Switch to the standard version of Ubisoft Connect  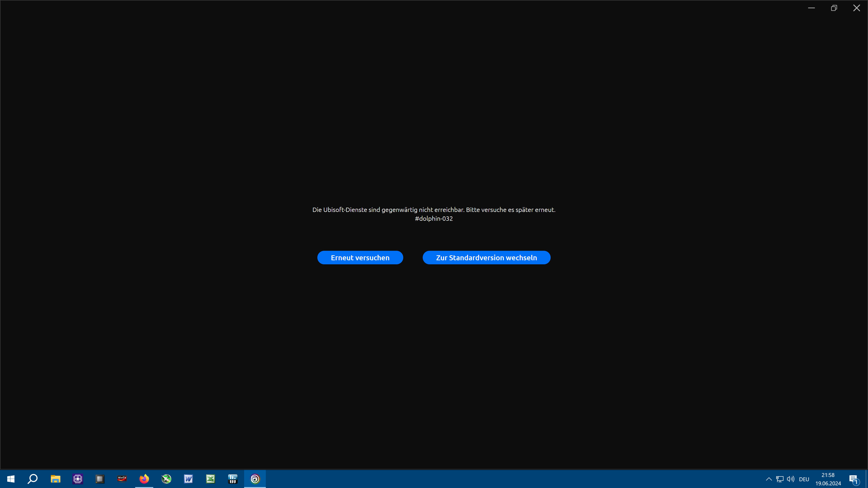point(487,258)
